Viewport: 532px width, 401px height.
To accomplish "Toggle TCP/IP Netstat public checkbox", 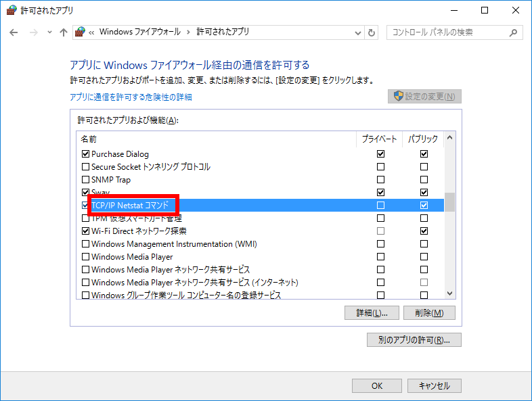I will (424, 206).
